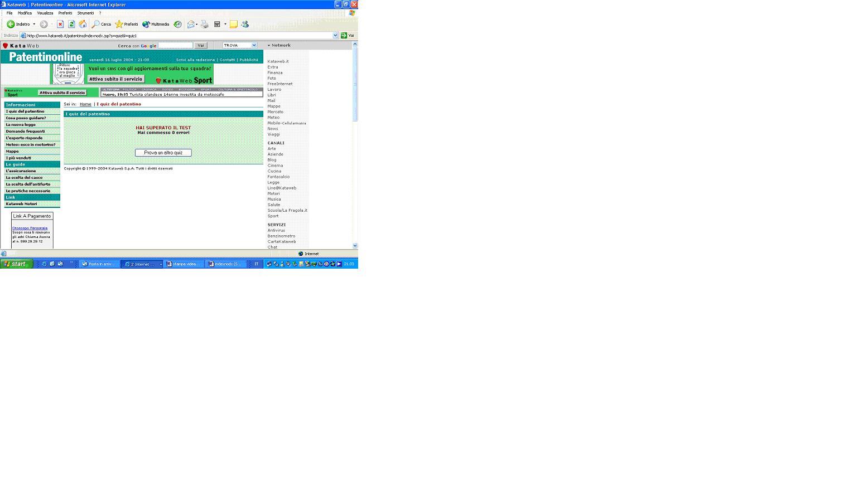868x486 pixels.
Task: Collapse the Network expander arrow
Action: tap(269, 45)
